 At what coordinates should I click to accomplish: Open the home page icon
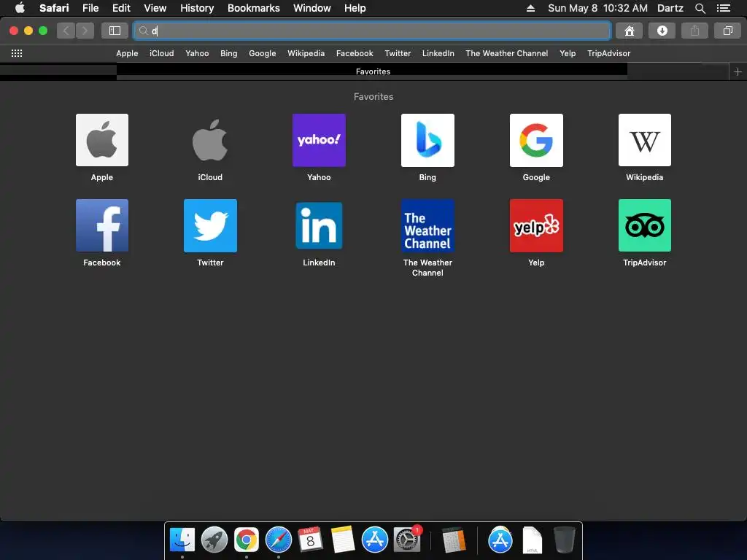(x=630, y=31)
